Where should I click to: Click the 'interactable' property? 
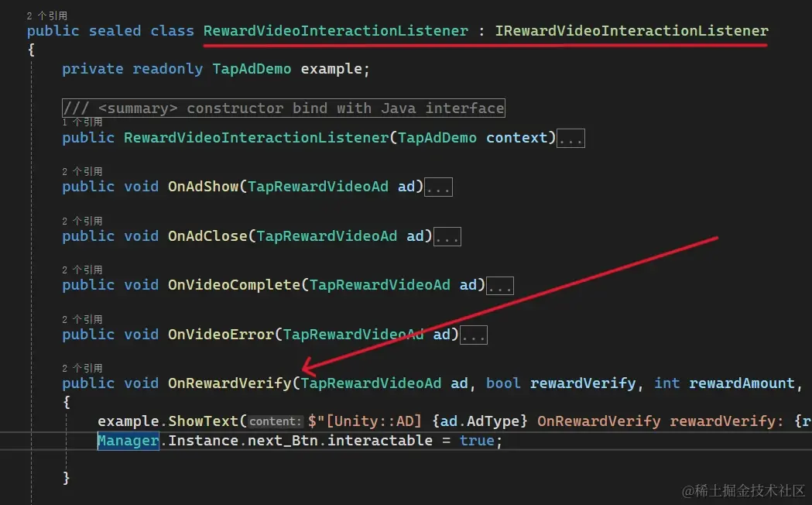tap(379, 441)
